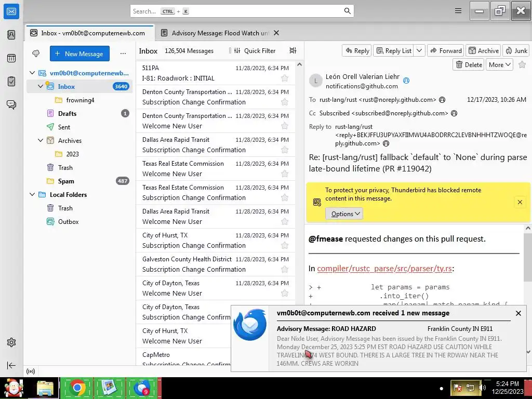
Task: Open File Explorer from the taskbar
Action: coord(45,388)
